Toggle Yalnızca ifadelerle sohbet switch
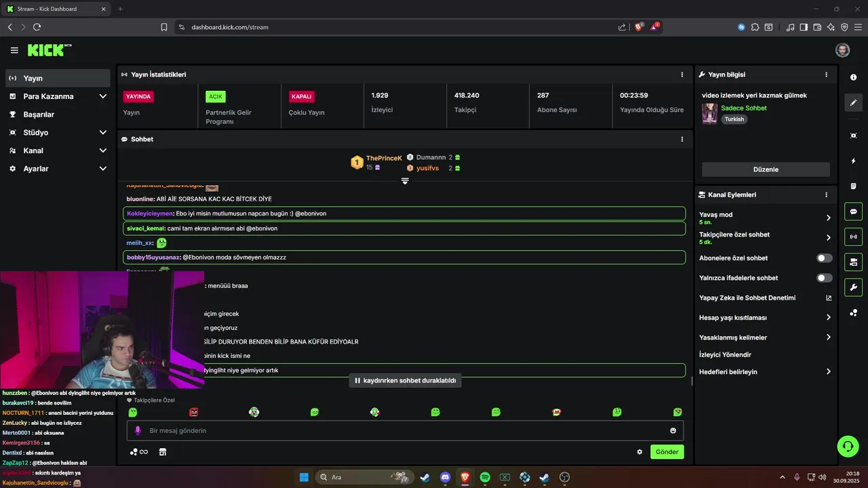This screenshot has height=488, width=868. [x=825, y=278]
